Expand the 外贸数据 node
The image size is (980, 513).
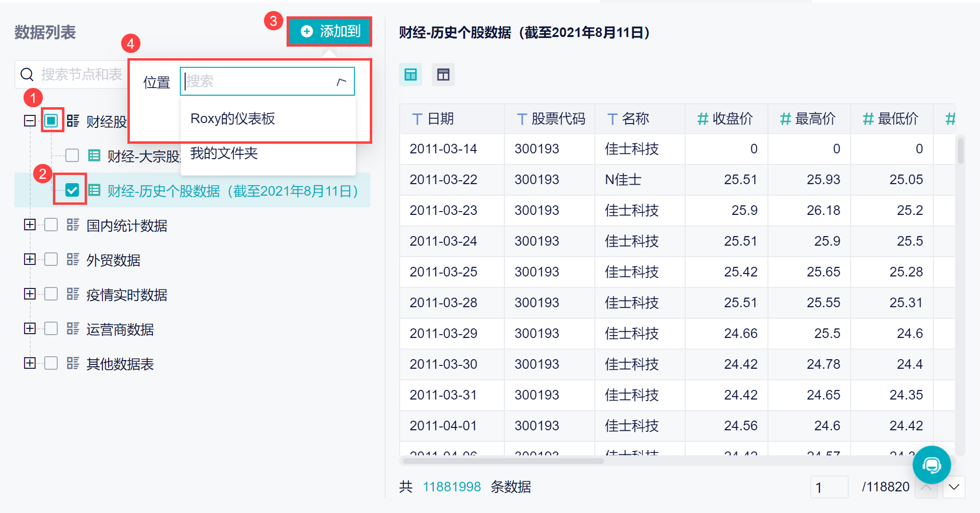coord(30,259)
